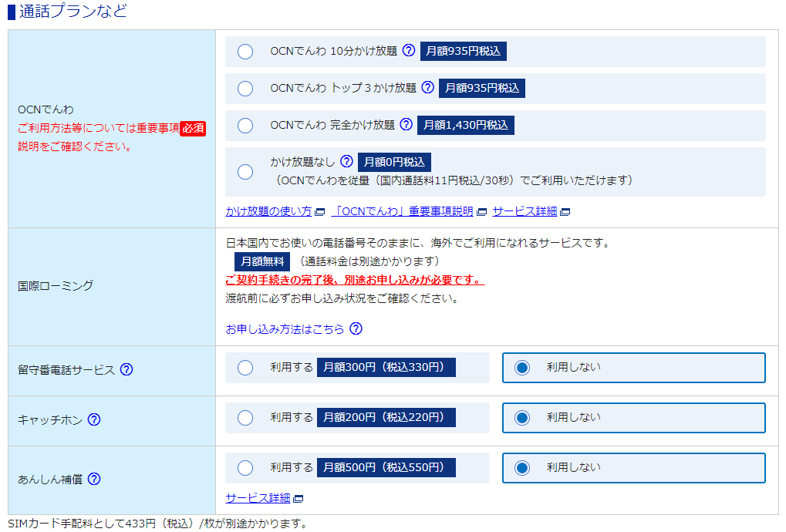Click external-link icon after top サービス詳細
Viewport: 786px width, 532px height.
coord(565,212)
